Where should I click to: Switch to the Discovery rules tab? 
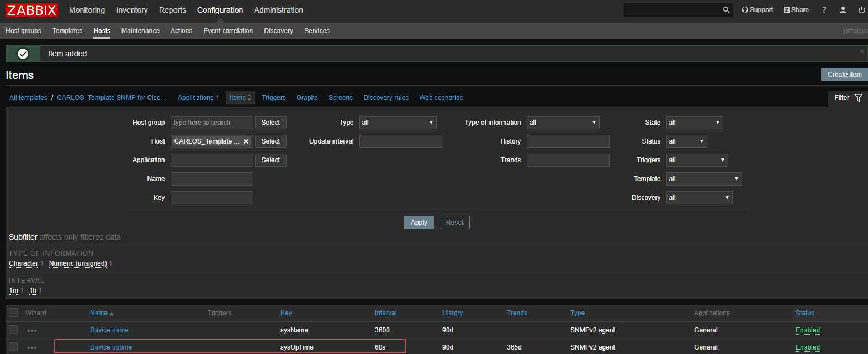click(x=386, y=98)
